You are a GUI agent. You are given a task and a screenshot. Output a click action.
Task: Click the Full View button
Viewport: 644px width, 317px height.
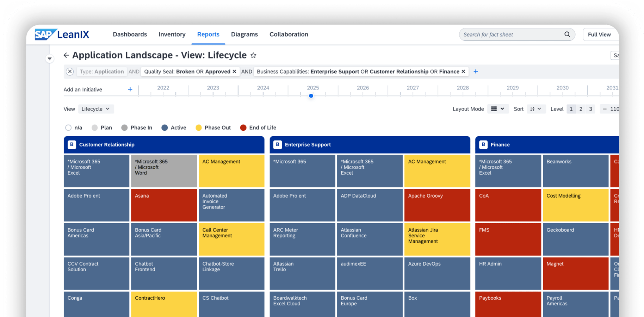point(599,35)
